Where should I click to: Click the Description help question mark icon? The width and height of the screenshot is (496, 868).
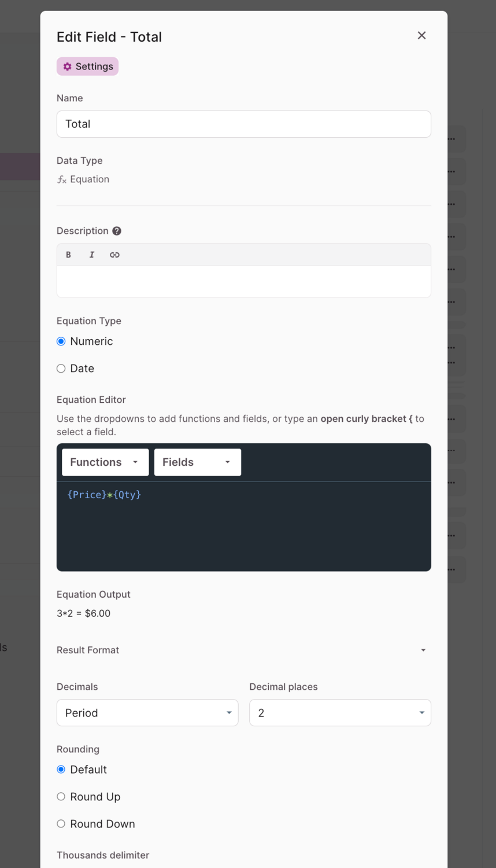pyautogui.click(x=117, y=231)
